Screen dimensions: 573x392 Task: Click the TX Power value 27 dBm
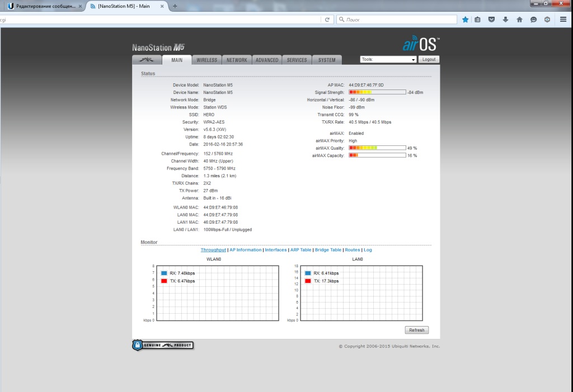(210, 191)
